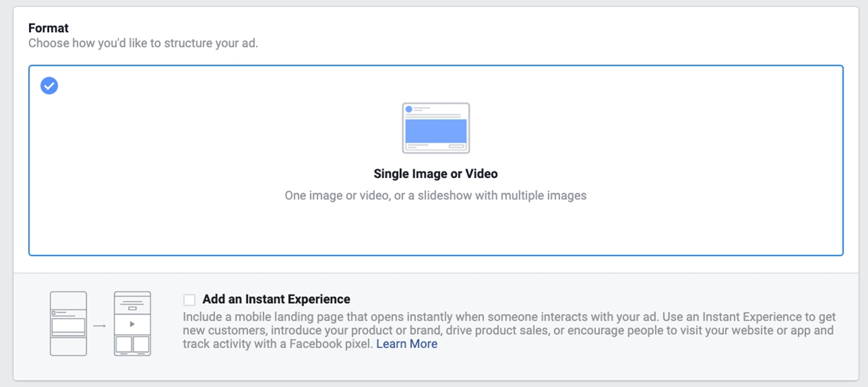Click the blue profile dot in format icon
868x387 pixels.
(x=409, y=109)
